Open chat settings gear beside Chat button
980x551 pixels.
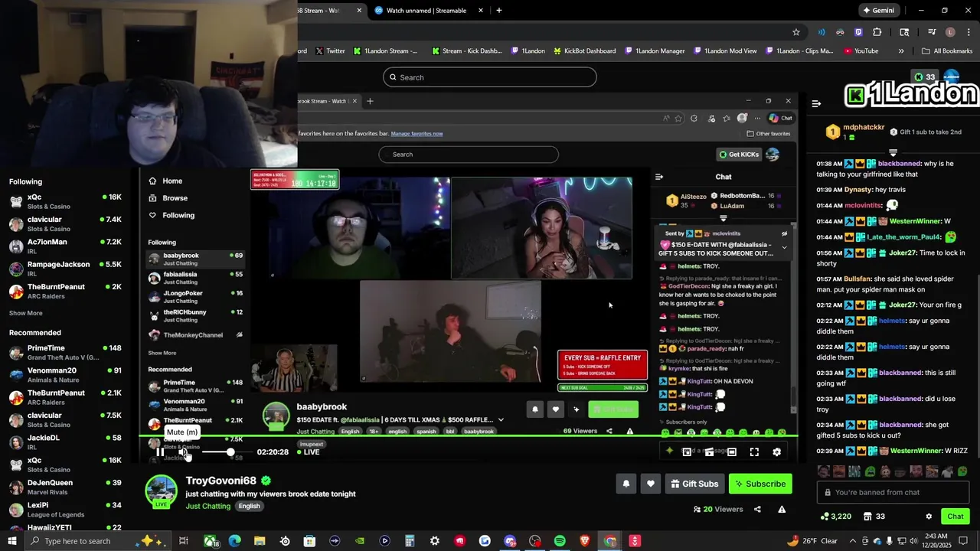[929, 517]
